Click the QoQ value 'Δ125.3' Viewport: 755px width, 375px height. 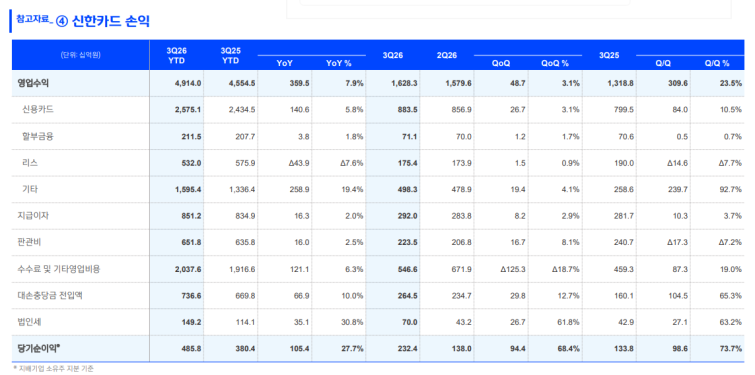coord(512,270)
